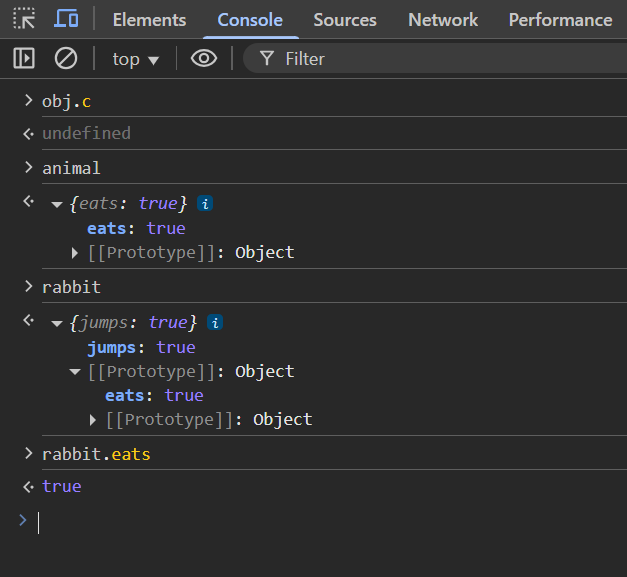The width and height of the screenshot is (627, 577).
Task: Switch to the Elements tab
Action: click(150, 20)
